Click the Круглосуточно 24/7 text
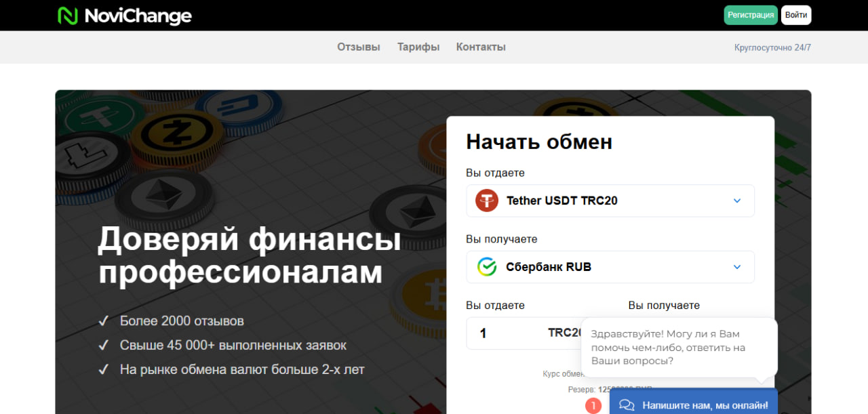This screenshot has height=414, width=868. tap(772, 47)
